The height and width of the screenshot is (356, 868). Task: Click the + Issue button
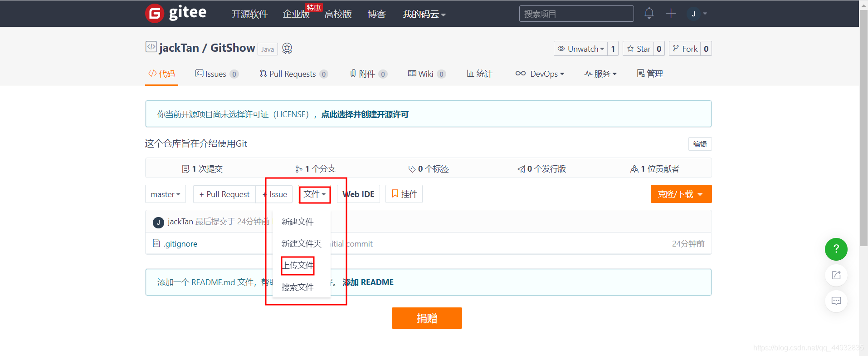click(x=274, y=194)
